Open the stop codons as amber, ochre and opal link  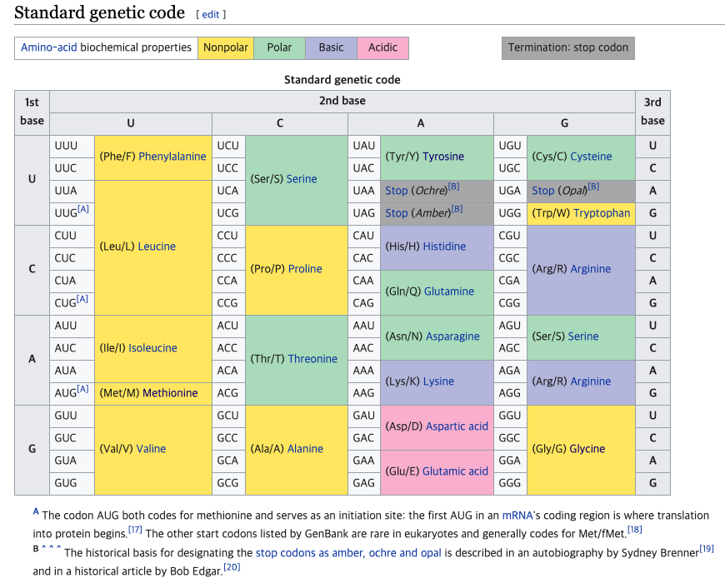click(x=350, y=552)
